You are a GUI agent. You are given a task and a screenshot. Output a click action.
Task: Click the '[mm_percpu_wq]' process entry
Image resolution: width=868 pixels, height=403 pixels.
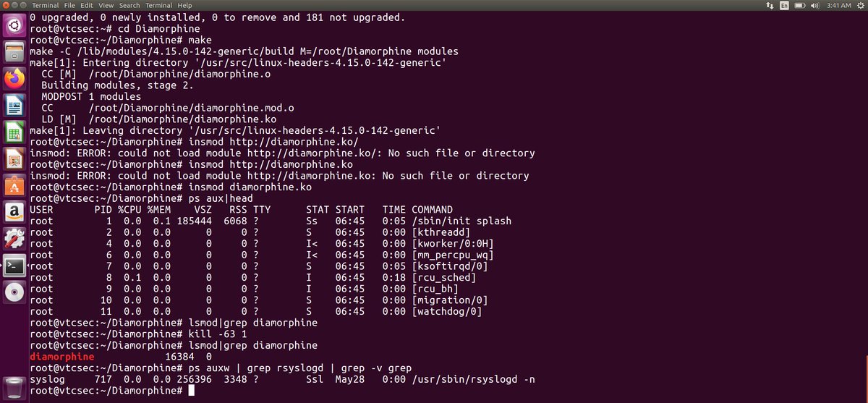453,255
